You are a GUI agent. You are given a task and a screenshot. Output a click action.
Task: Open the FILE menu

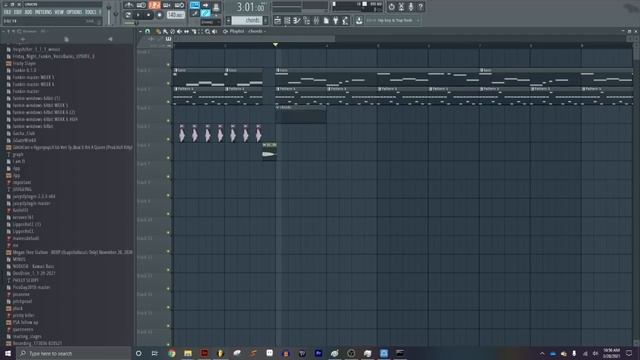pyautogui.click(x=7, y=12)
